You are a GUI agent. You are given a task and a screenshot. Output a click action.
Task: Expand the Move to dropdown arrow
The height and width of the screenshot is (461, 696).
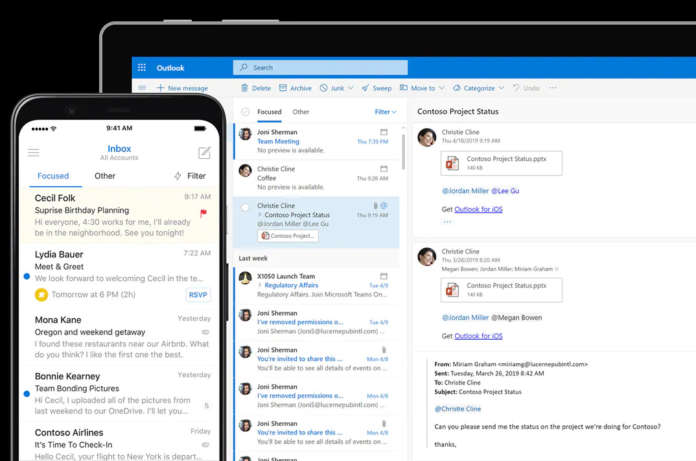(442, 88)
